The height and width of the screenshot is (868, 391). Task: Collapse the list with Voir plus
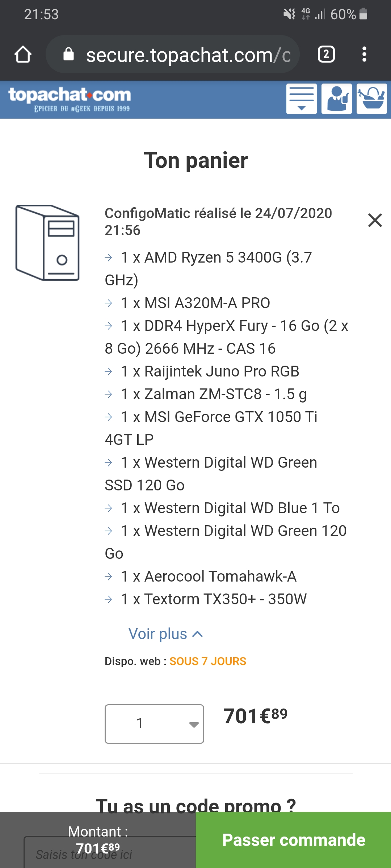point(166,634)
